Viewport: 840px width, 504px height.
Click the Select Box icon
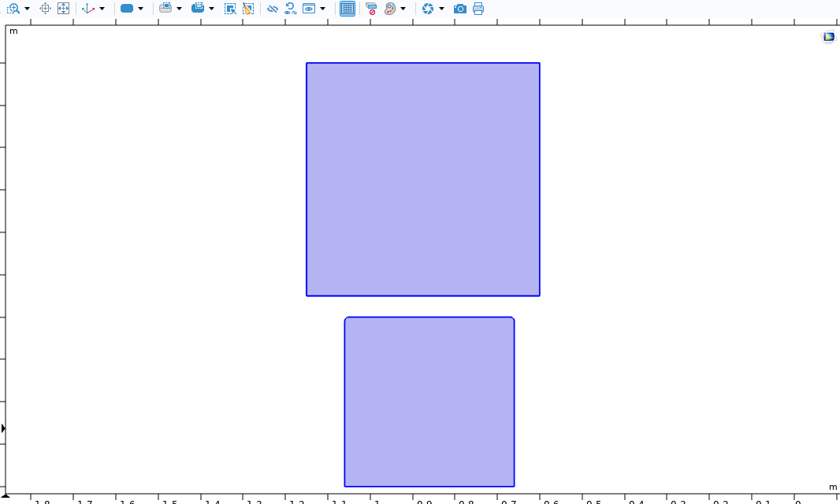230,9
